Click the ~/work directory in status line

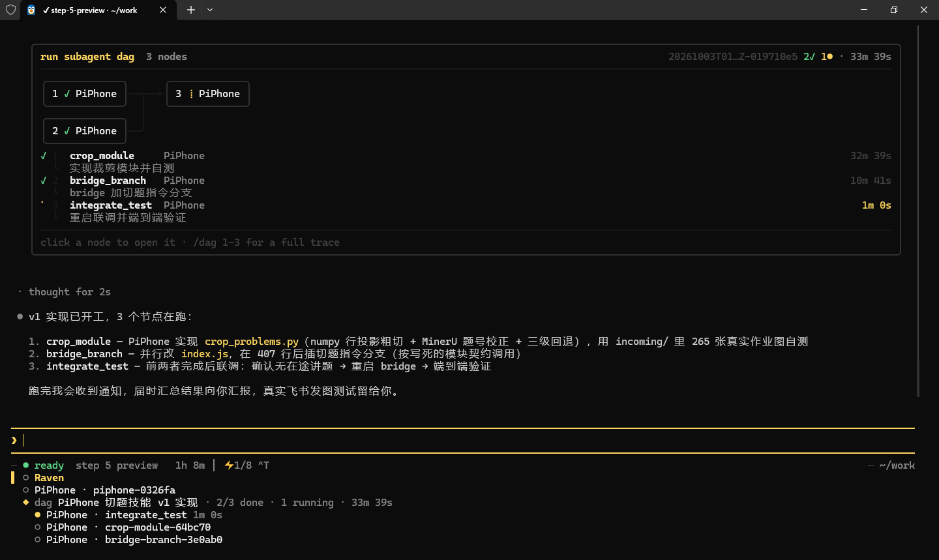[x=897, y=465]
